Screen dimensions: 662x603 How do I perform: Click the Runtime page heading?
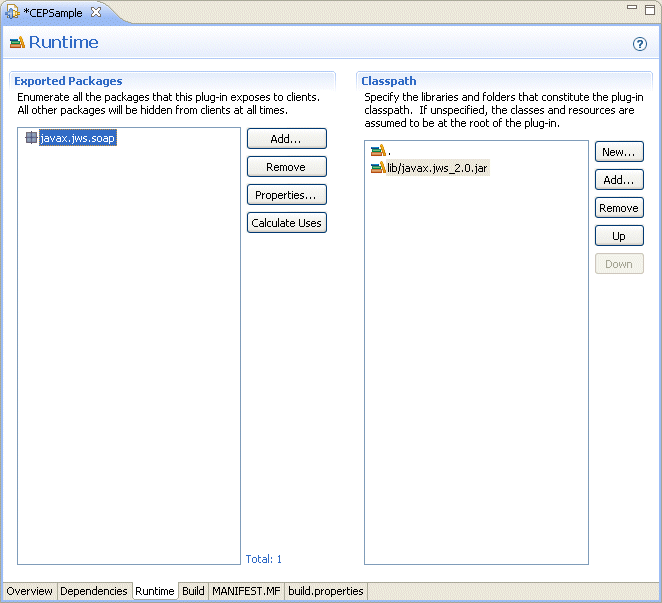[x=64, y=42]
